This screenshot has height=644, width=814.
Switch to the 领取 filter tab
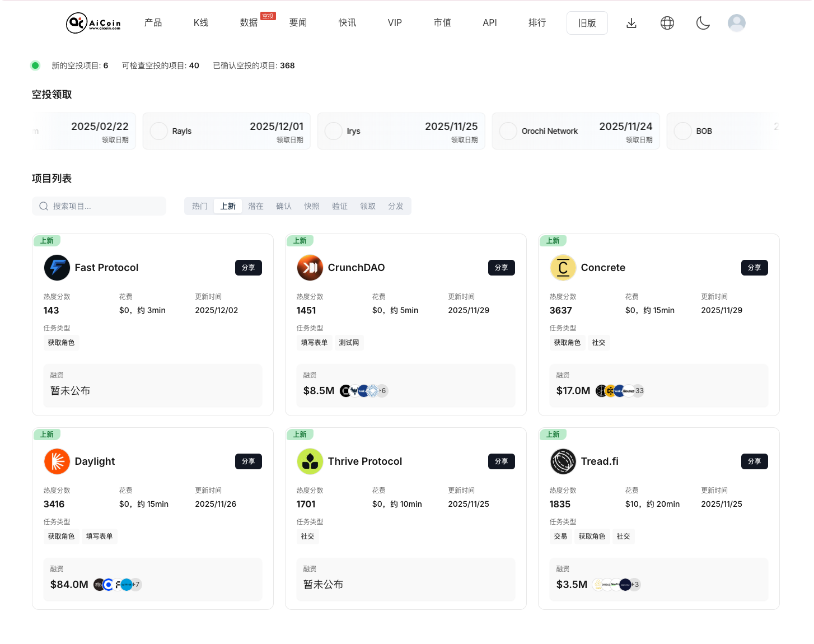click(x=368, y=206)
